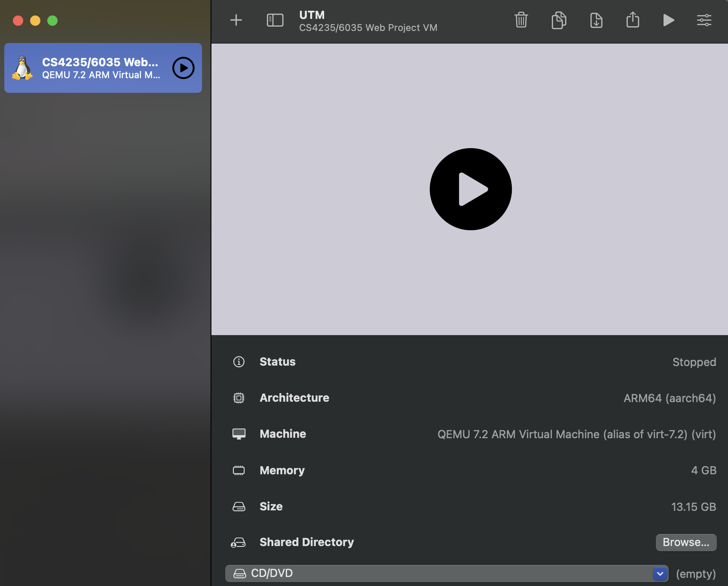This screenshot has height=586, width=728.
Task: Click the QEMU 7.2 ARM Virtual Machine value
Action: point(577,434)
